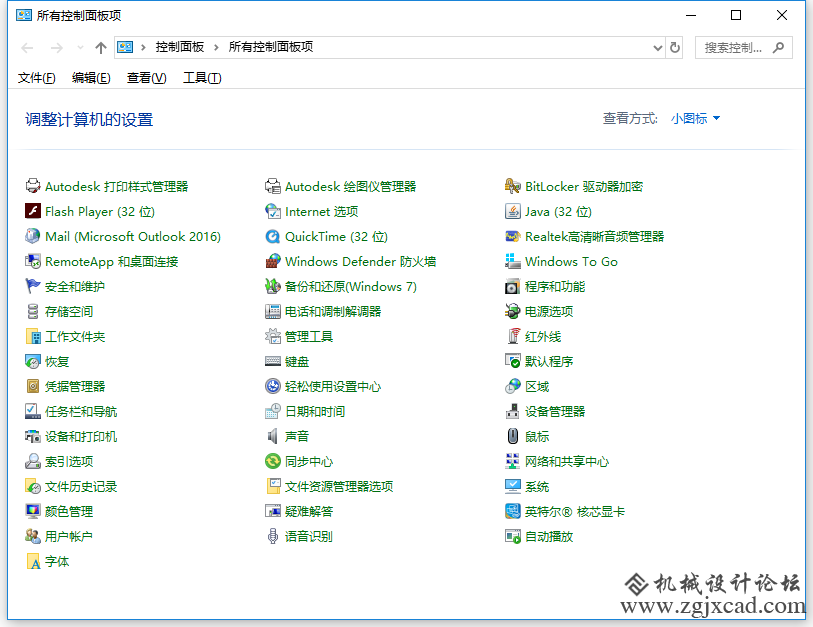Click the 日期和时间 clock icon
The width and height of the screenshot is (813, 627).
click(273, 411)
